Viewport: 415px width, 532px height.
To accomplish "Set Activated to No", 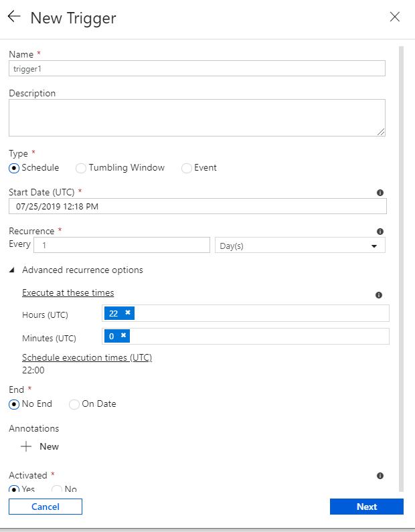I will [56, 489].
